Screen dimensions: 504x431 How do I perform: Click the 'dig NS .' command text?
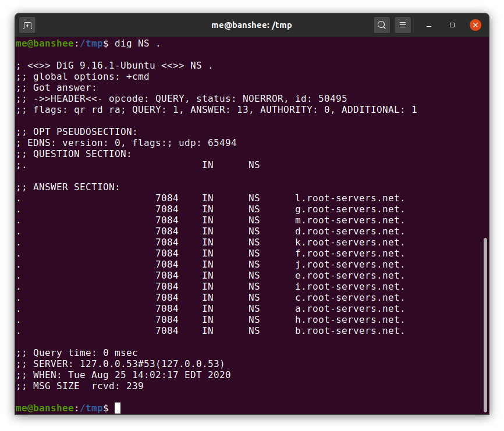(x=137, y=44)
